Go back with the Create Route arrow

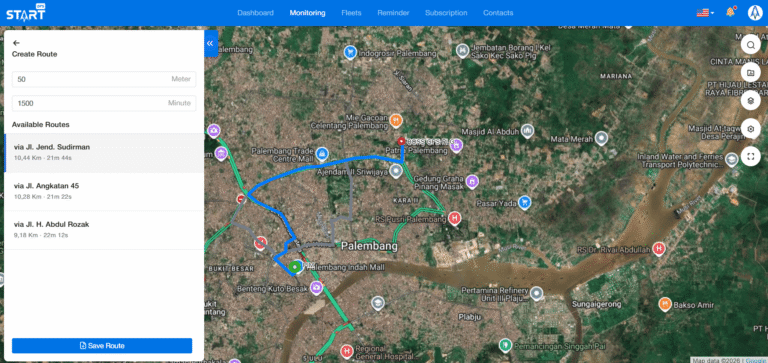click(16, 43)
